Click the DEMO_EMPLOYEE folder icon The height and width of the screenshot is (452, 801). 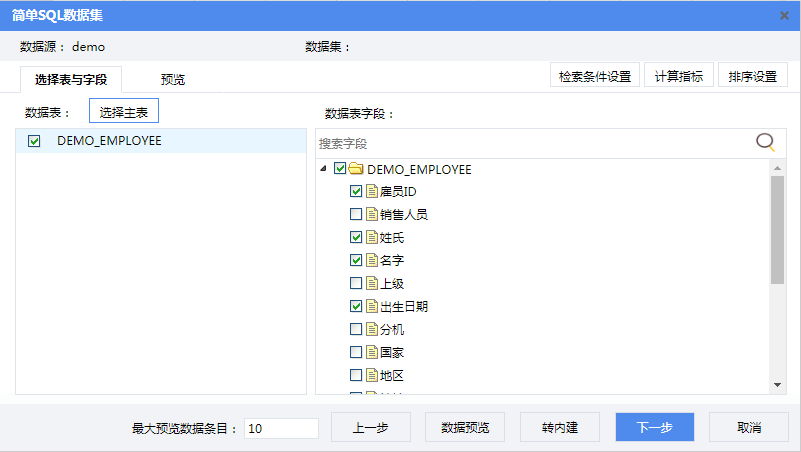[356, 169]
